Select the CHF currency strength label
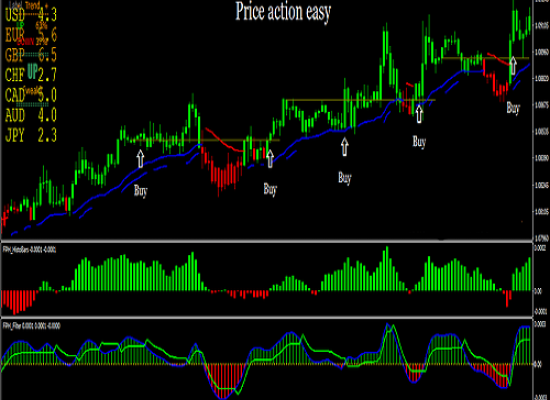Screen dimensions: 550x400 tap(15, 75)
